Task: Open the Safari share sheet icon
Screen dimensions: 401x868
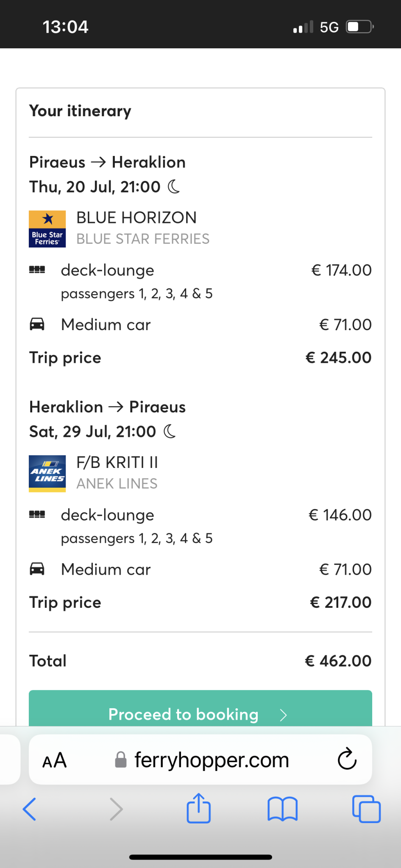Action: pos(198,808)
